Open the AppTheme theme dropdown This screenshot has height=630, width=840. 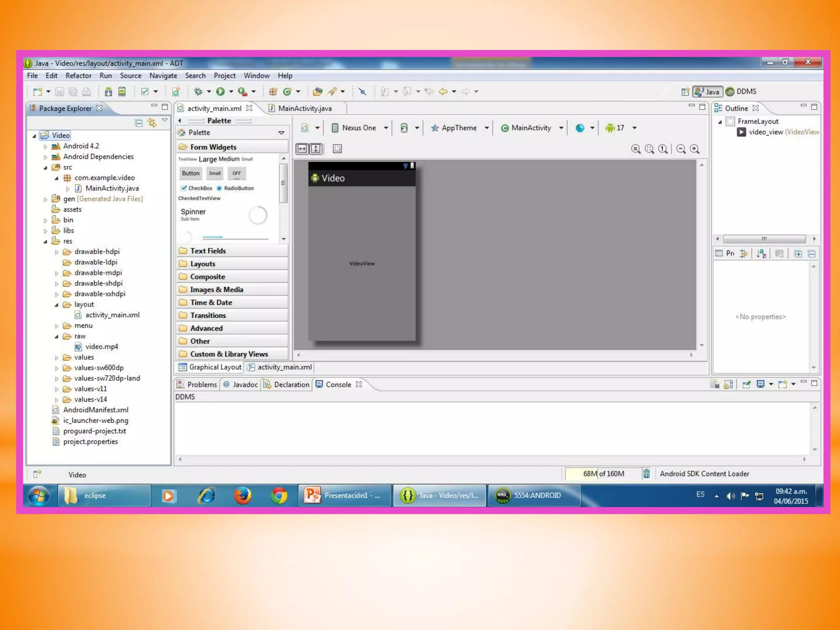(459, 128)
